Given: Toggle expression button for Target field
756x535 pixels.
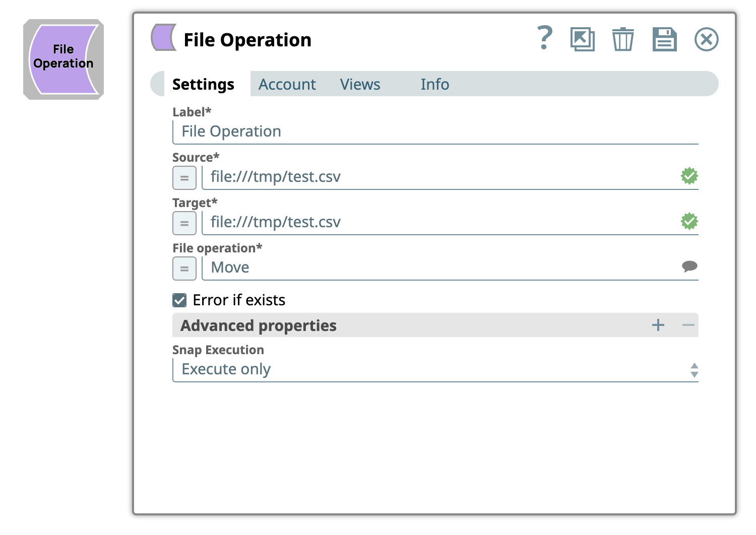Looking at the screenshot, I should pos(184,223).
